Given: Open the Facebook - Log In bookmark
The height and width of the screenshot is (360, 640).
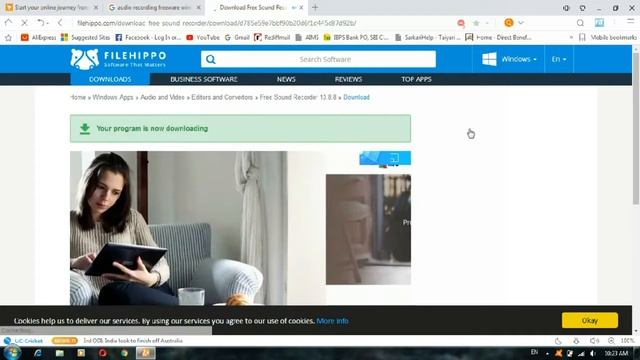Looking at the screenshot, I should tap(148, 38).
